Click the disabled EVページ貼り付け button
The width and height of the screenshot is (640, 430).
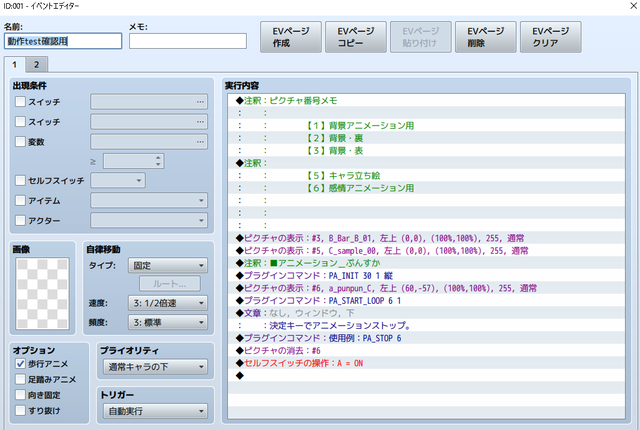pyautogui.click(x=421, y=37)
